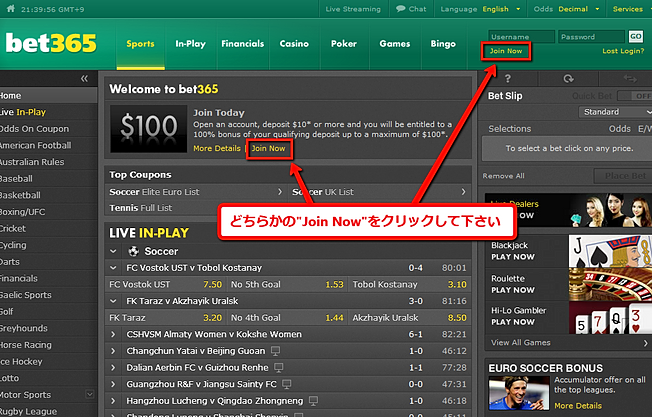Open the Games tab
This screenshot has width=652, height=417.
(x=395, y=44)
